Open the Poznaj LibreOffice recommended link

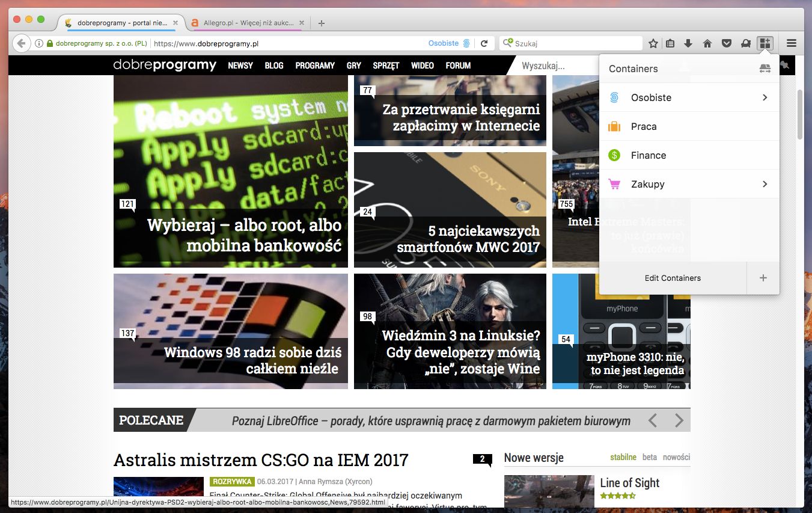tap(431, 420)
